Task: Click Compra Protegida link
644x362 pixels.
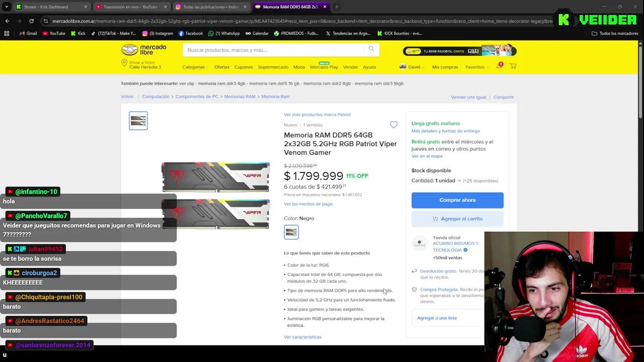Action: click(x=439, y=290)
